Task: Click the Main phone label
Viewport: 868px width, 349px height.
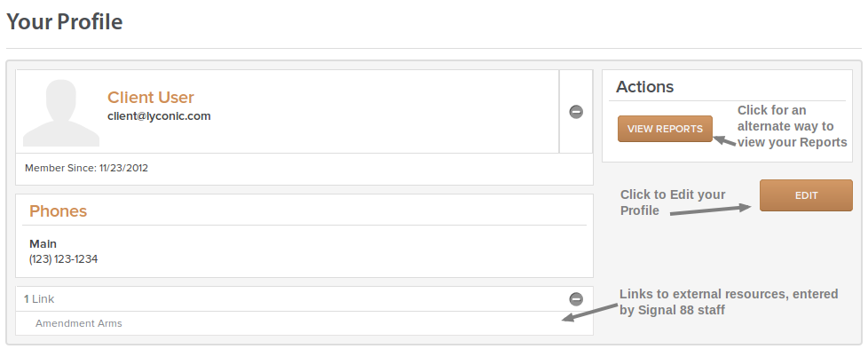Action: click(x=43, y=243)
